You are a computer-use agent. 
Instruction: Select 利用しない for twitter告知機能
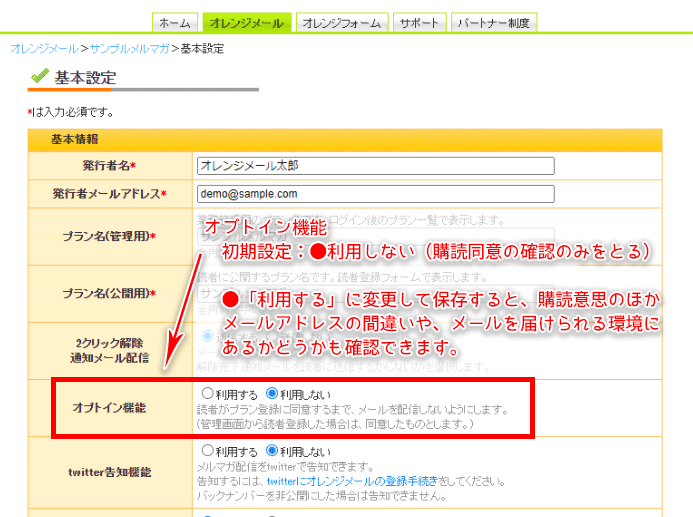coord(272,450)
